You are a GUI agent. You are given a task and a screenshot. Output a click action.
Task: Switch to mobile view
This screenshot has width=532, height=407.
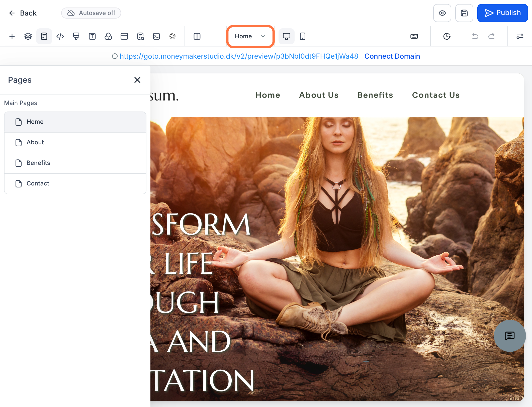point(303,36)
